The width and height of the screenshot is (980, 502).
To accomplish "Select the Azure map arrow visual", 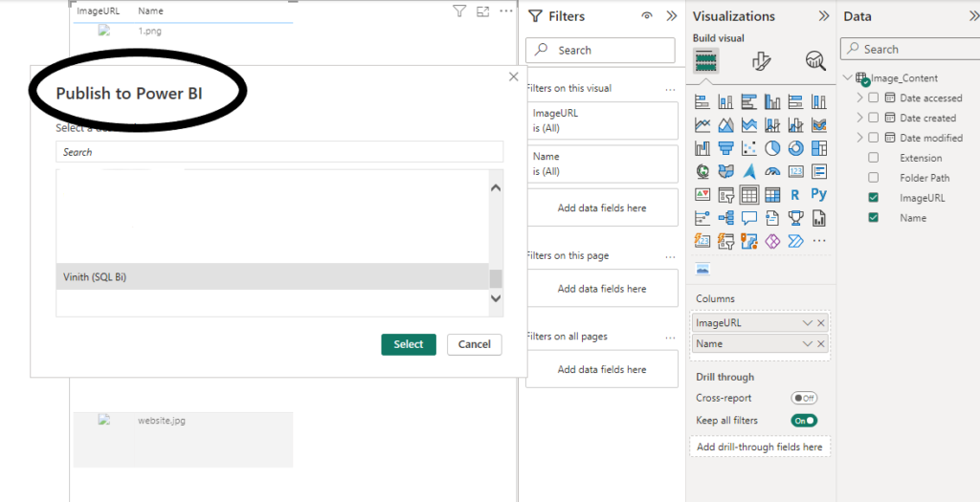I will coord(748,171).
